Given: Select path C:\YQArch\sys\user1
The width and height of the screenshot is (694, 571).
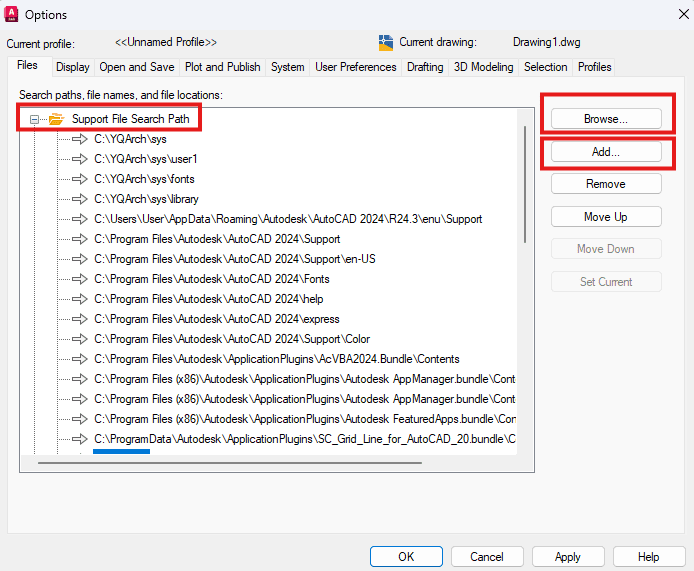Looking at the screenshot, I should click(146, 159).
